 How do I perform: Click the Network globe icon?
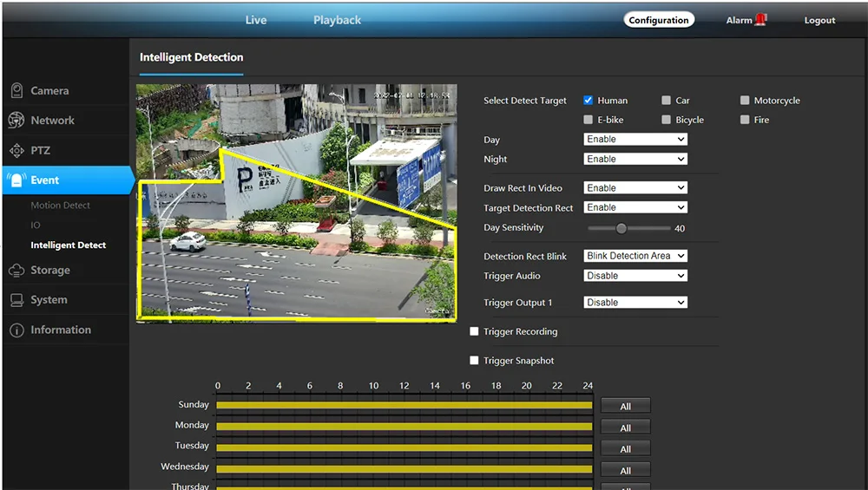pos(16,121)
